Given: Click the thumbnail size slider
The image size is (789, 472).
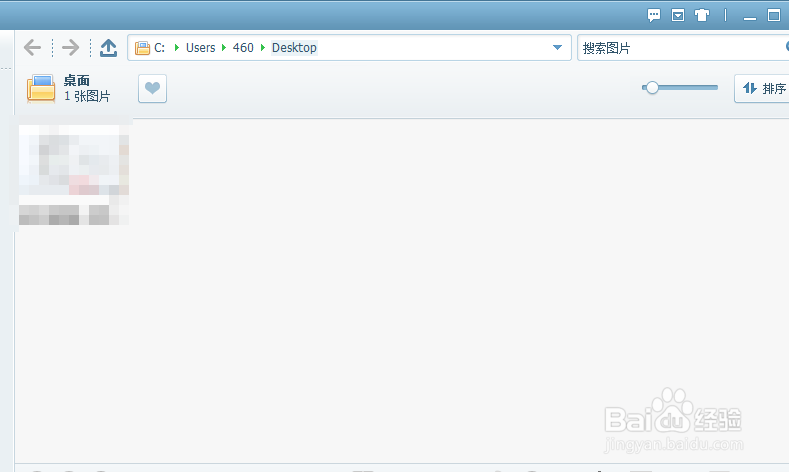Looking at the screenshot, I should [x=680, y=88].
